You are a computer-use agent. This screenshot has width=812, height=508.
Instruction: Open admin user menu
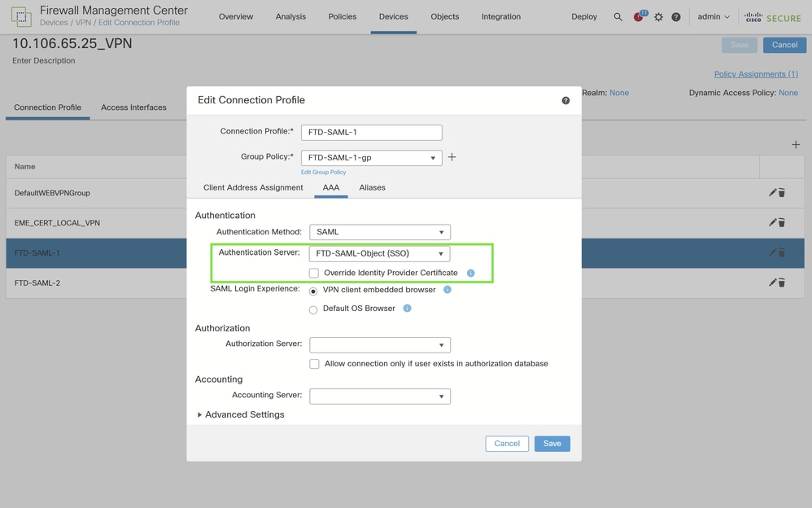coord(713,16)
